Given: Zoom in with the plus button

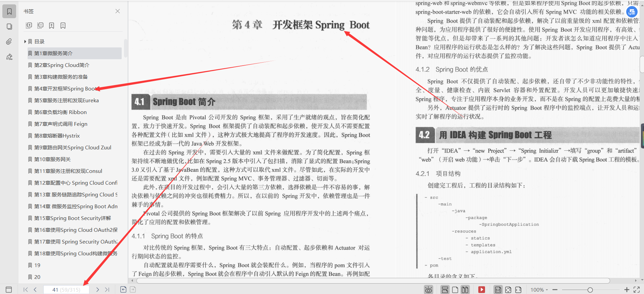Looking at the screenshot, I should pyautogui.click(x=627, y=290).
